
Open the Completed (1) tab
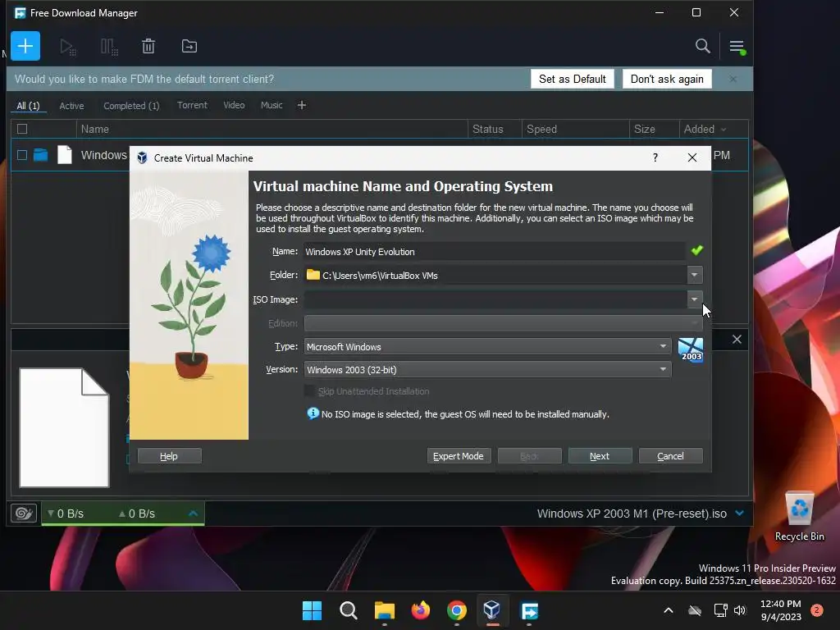pyautogui.click(x=131, y=106)
